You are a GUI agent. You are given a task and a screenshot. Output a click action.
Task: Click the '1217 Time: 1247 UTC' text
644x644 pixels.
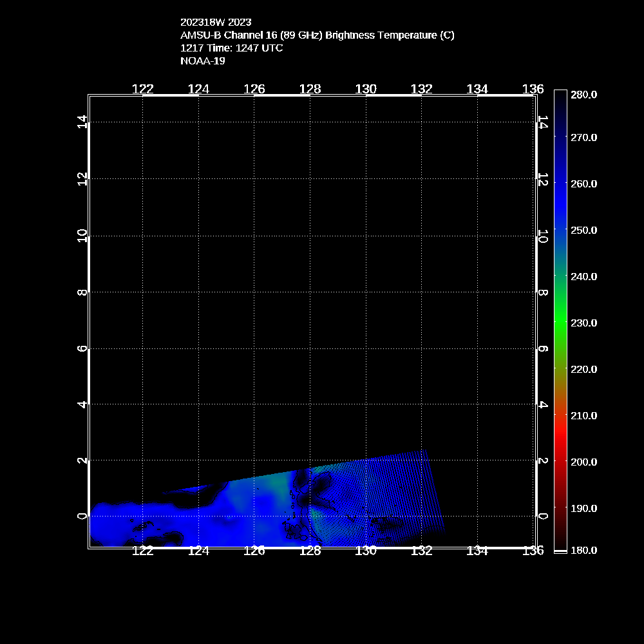(231, 48)
